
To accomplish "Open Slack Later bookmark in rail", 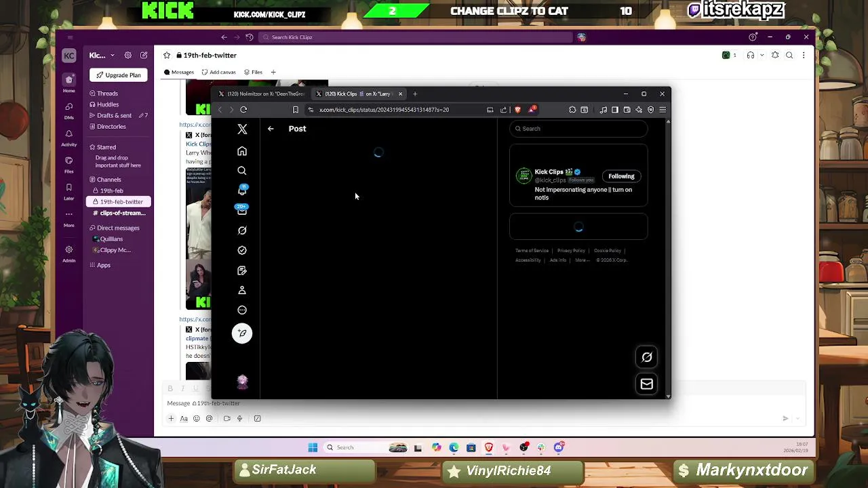I will click(69, 192).
